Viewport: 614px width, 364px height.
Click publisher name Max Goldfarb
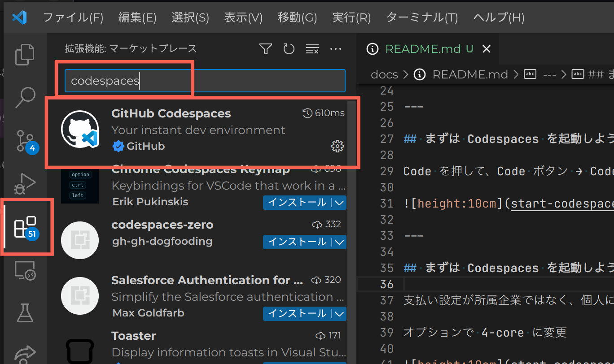coord(148,312)
